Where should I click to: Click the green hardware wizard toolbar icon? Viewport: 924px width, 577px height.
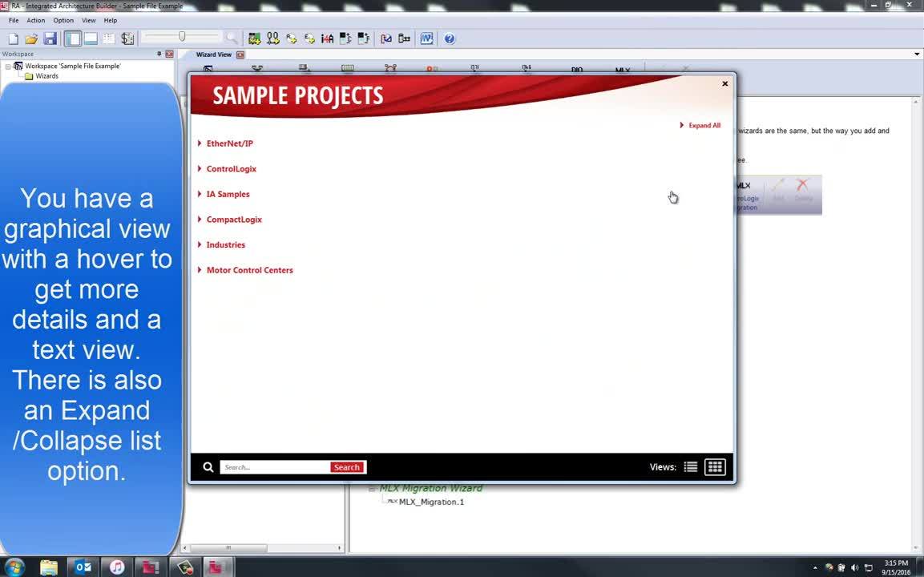click(x=255, y=39)
